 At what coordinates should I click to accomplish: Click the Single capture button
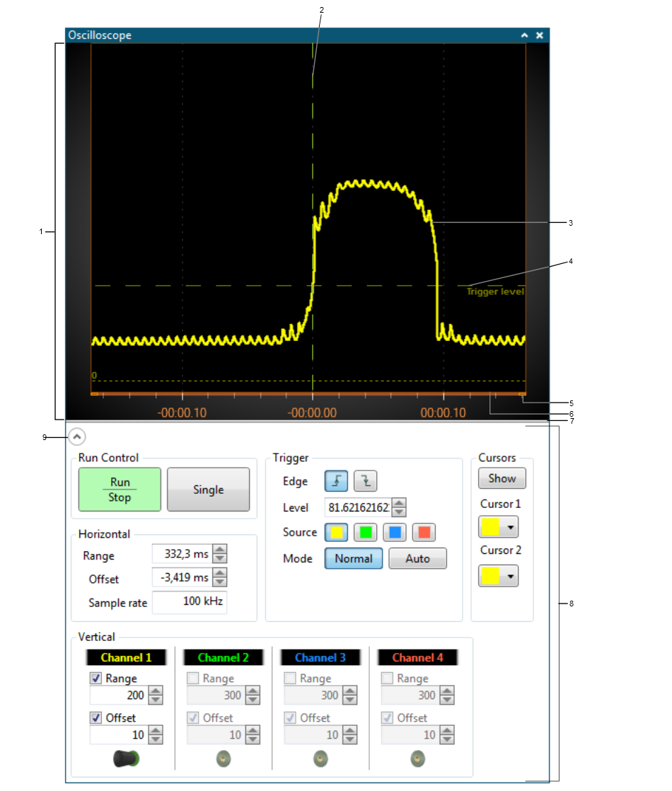[x=208, y=490]
